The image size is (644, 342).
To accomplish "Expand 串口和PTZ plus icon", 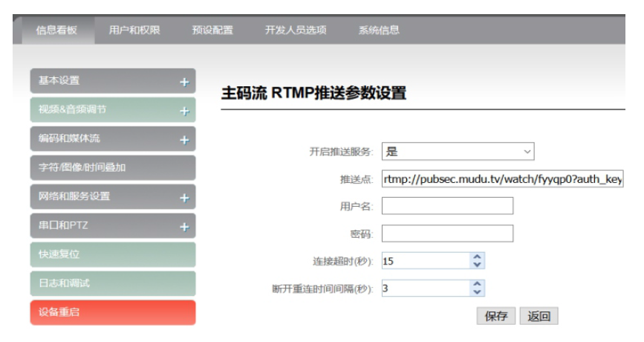I will (x=184, y=227).
